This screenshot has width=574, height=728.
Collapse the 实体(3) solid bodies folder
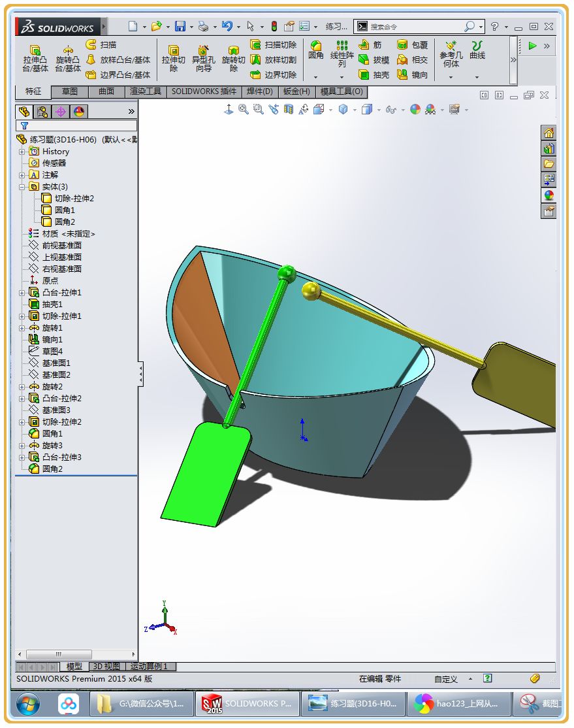click(x=22, y=187)
